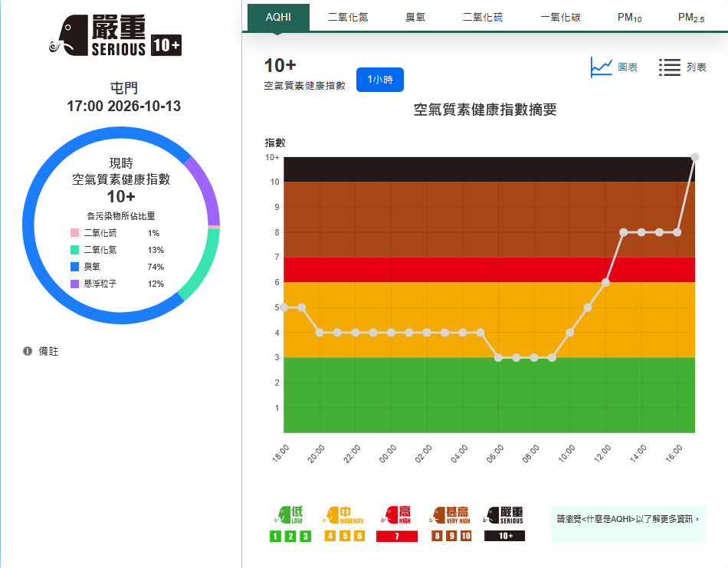Switch to the 一氧化碳 tab
Viewport: 728px width, 568px height.
pos(560,17)
